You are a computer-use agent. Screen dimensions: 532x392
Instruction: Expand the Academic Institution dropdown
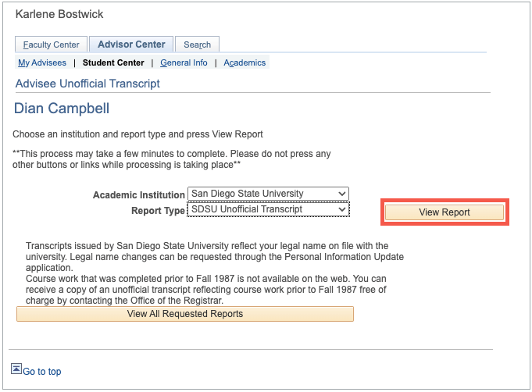pyautogui.click(x=268, y=194)
